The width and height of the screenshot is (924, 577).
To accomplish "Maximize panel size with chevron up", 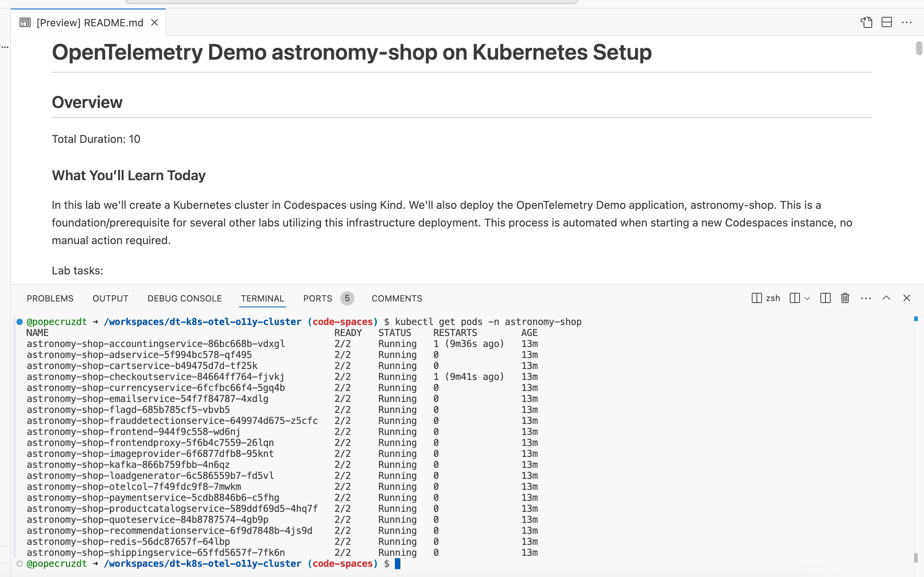I will pyautogui.click(x=886, y=298).
